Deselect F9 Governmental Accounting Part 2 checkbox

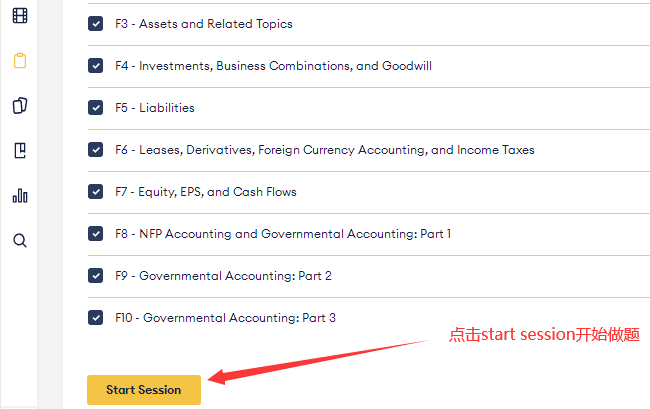tap(95, 276)
